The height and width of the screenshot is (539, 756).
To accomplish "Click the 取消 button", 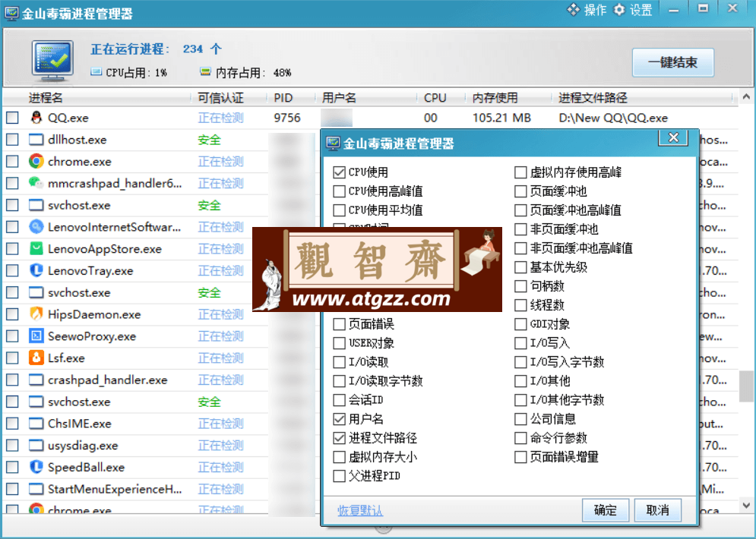I will [658, 510].
